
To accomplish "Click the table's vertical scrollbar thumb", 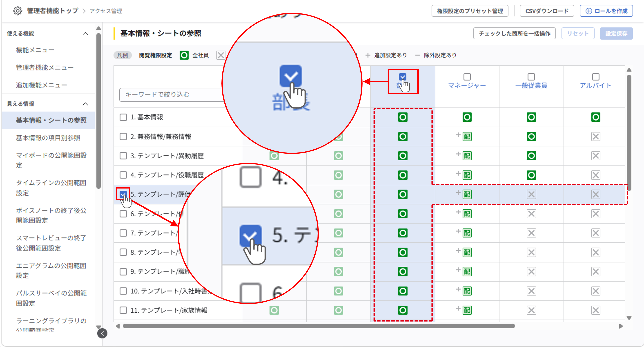I will [x=629, y=133].
